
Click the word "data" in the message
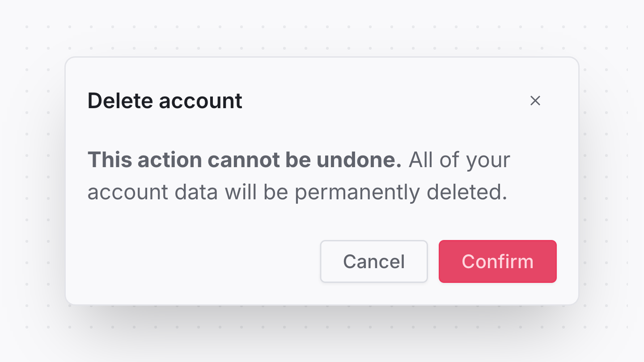196,192
